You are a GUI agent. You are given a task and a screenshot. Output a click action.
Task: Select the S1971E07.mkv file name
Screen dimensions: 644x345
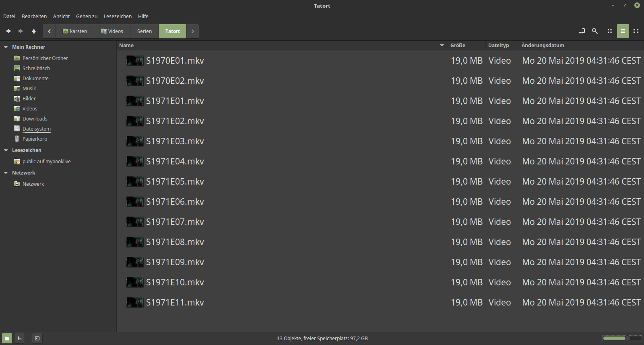[175, 222]
